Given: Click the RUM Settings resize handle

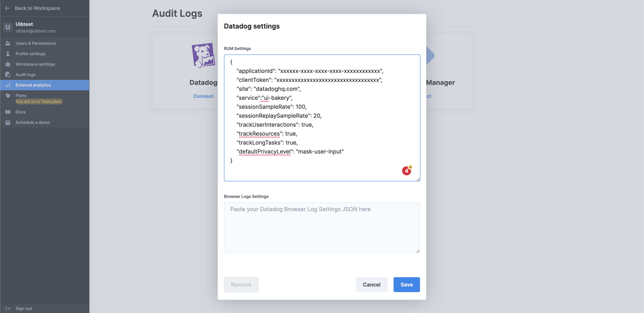Looking at the screenshot, I should 418,179.
